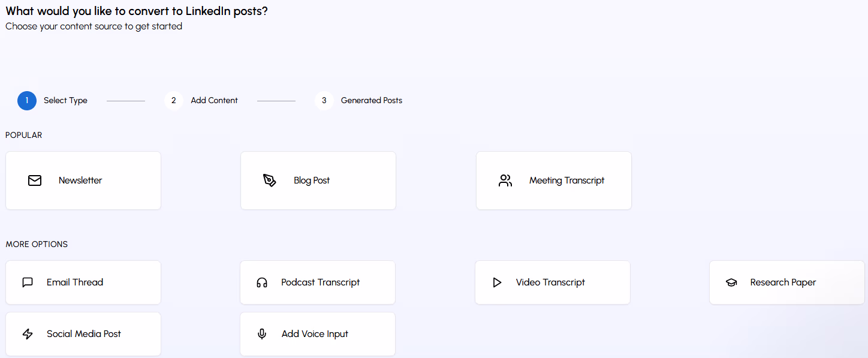868x358 pixels.
Task: Select Social Media Post content type
Action: pos(83,333)
